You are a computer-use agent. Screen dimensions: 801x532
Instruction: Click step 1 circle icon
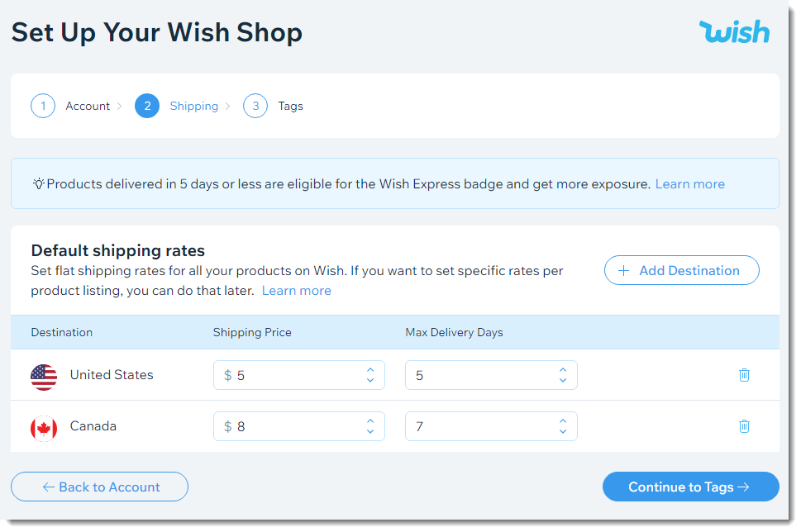43,106
